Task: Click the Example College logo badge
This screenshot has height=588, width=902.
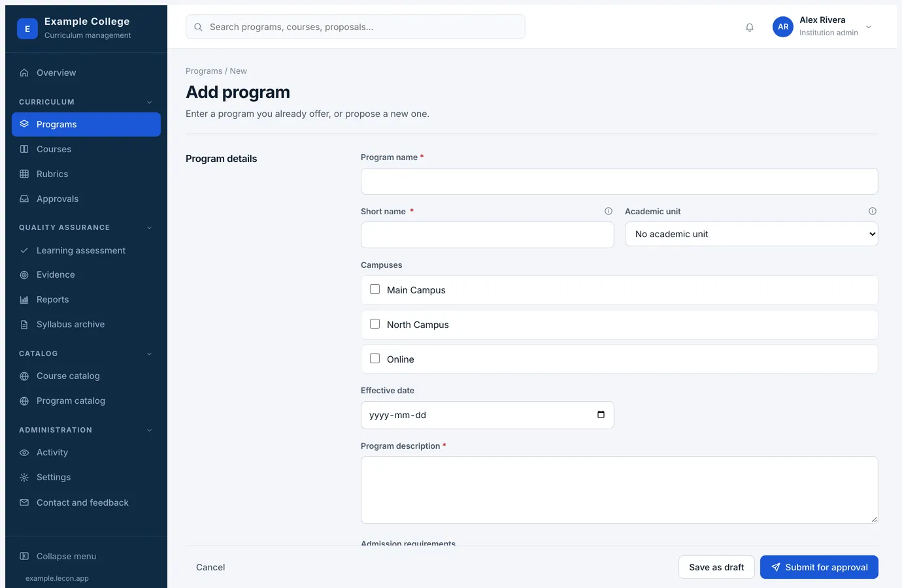Action: (x=27, y=29)
